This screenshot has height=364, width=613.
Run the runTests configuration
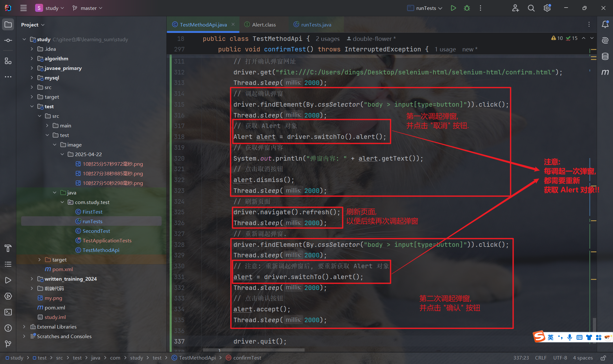click(453, 8)
